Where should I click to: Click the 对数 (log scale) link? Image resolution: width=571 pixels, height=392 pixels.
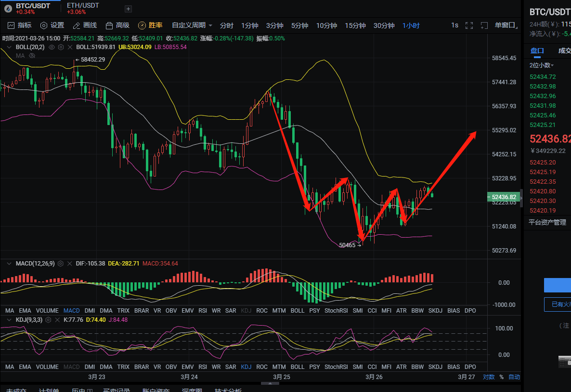coord(489,377)
